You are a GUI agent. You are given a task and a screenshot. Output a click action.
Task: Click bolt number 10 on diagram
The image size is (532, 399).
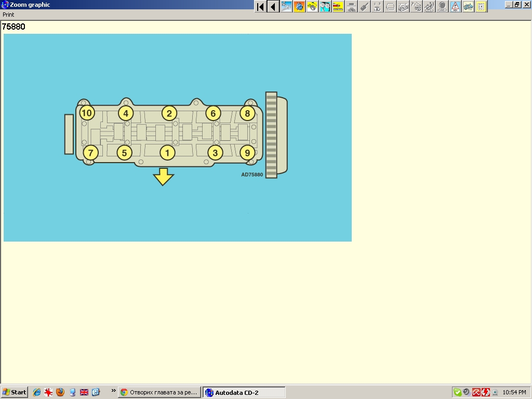click(x=87, y=113)
